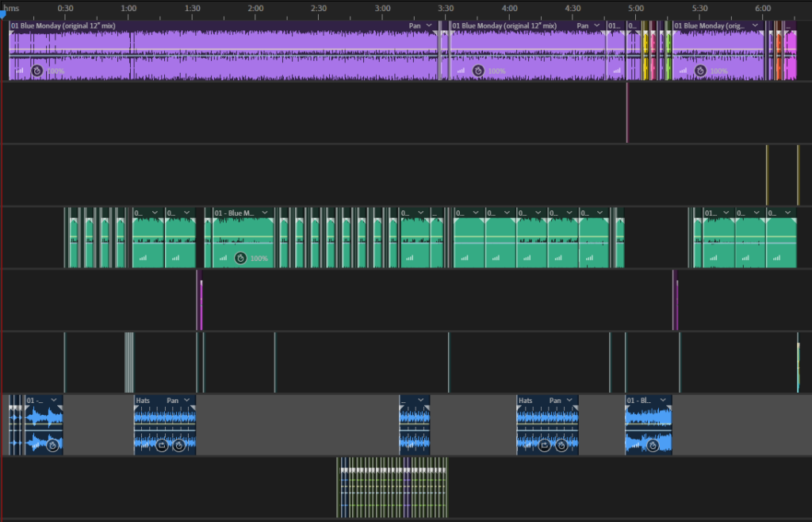Click the Pan label on the second Hats clip
Image resolution: width=812 pixels, height=522 pixels.
click(556, 400)
